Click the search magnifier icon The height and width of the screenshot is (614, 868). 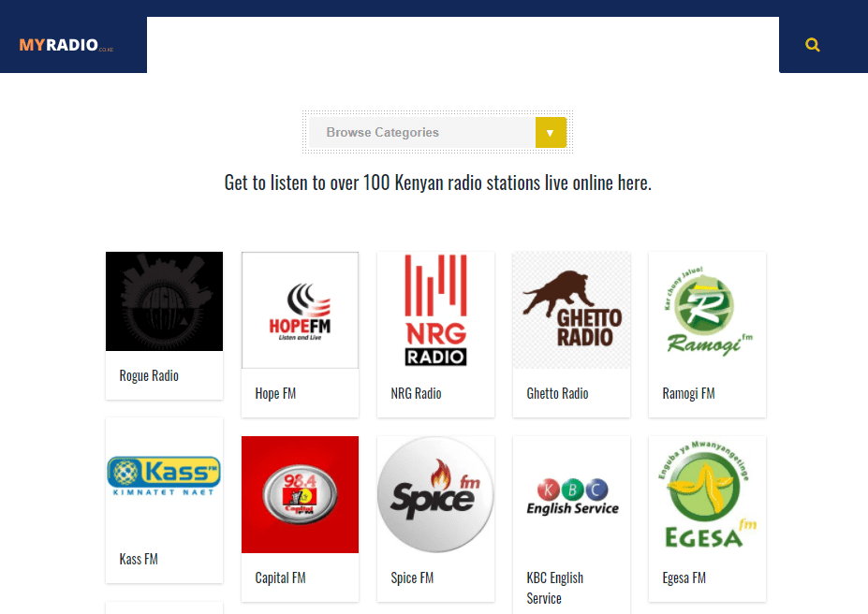tap(812, 45)
